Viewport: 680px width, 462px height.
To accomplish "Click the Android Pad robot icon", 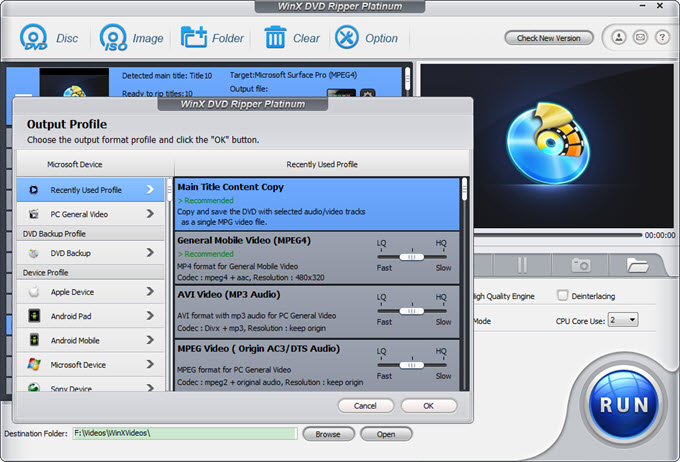I will click(x=34, y=315).
